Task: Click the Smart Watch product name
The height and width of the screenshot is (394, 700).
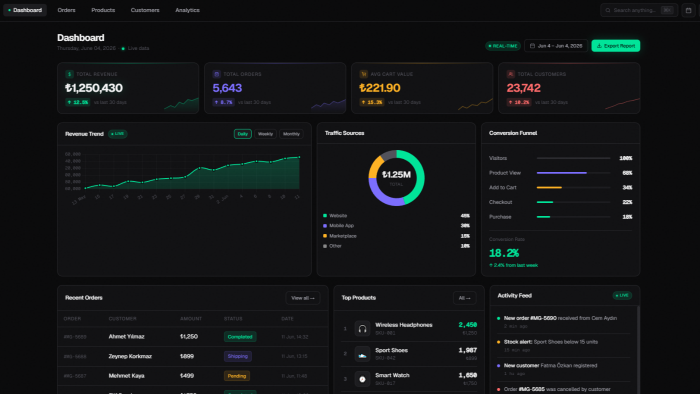Action: tap(392, 375)
